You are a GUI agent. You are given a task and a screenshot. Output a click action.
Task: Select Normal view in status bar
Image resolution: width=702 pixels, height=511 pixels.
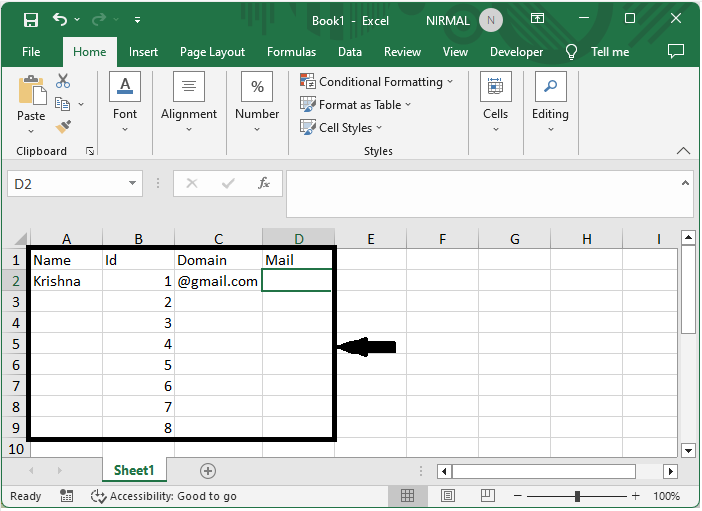pyautogui.click(x=408, y=496)
